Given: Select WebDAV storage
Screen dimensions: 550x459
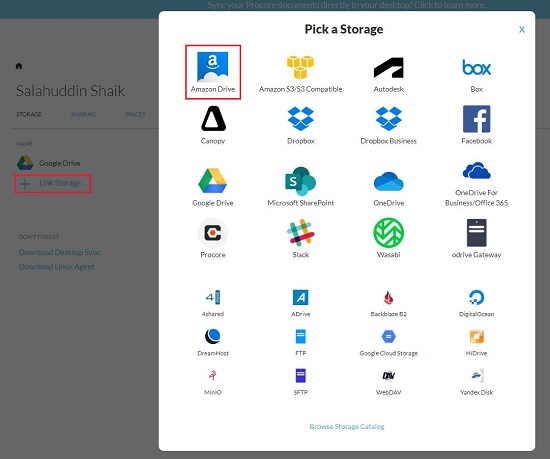Looking at the screenshot, I should 389,376.
